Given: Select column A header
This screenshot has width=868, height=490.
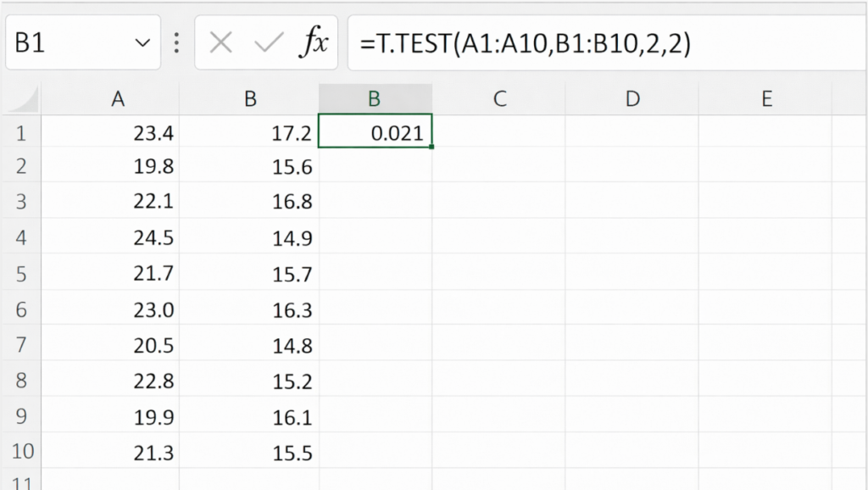Looking at the screenshot, I should (118, 99).
